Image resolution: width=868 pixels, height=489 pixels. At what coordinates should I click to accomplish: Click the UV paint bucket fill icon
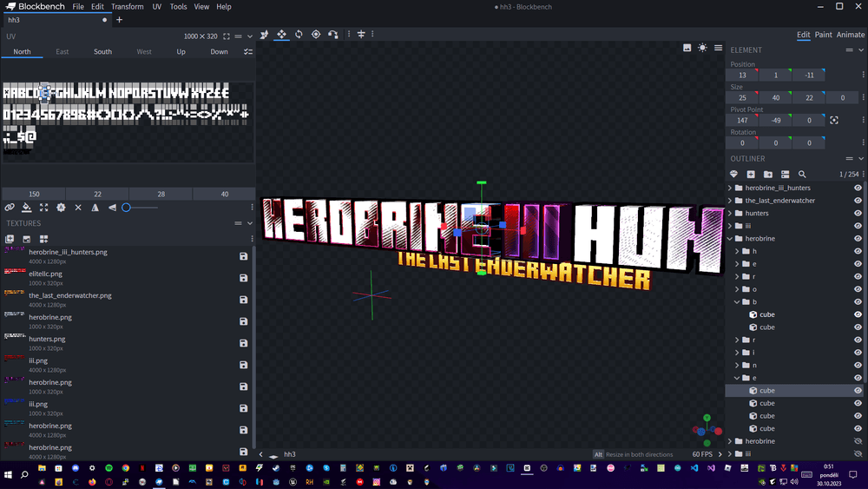[27, 208]
